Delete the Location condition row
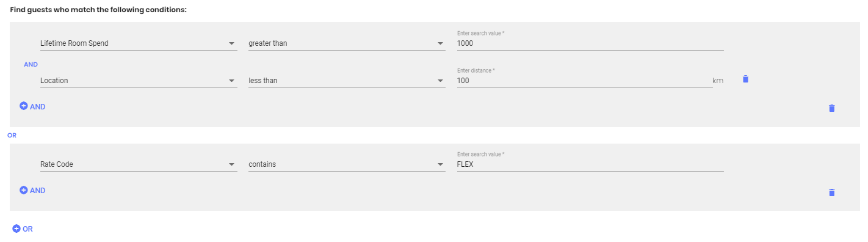Image resolution: width=868 pixels, height=242 pixels. click(x=745, y=79)
